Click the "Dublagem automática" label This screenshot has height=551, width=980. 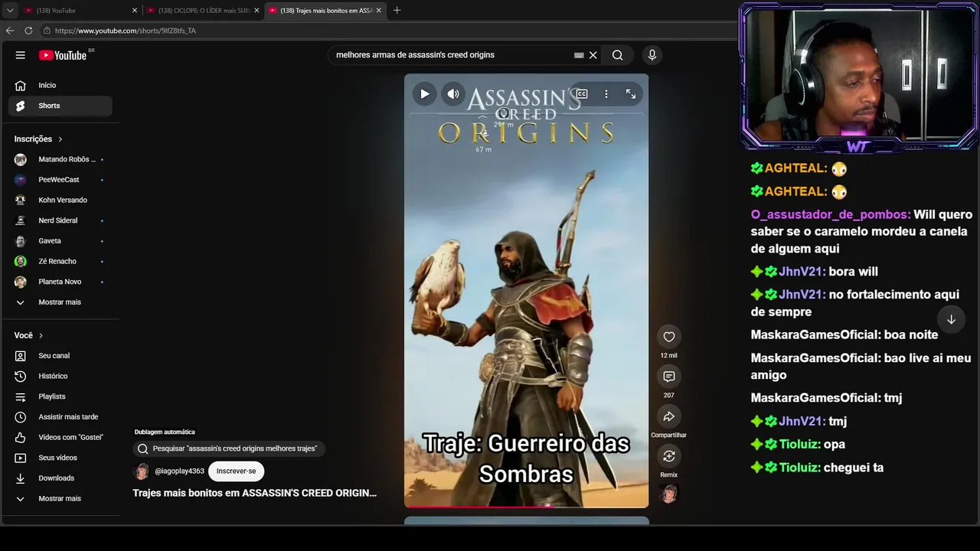[x=165, y=432]
